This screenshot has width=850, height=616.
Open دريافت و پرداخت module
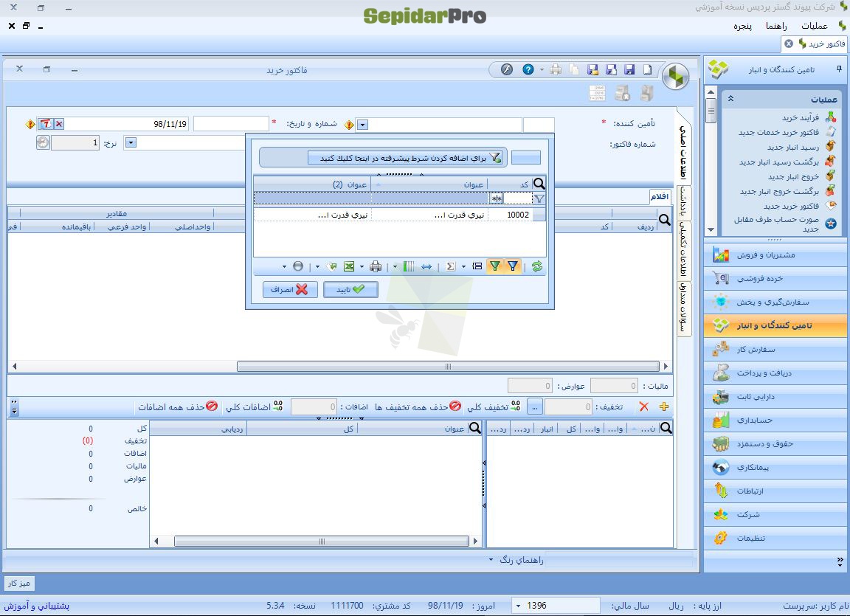click(x=775, y=373)
